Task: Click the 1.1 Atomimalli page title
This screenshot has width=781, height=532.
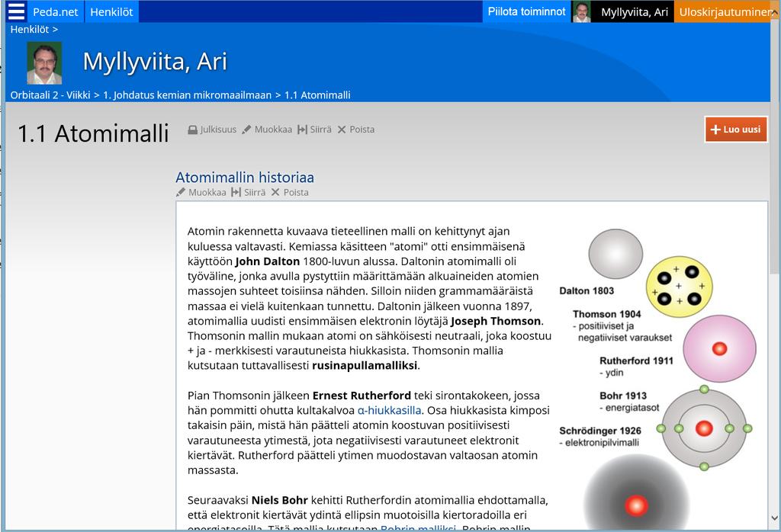Action: tap(93, 133)
